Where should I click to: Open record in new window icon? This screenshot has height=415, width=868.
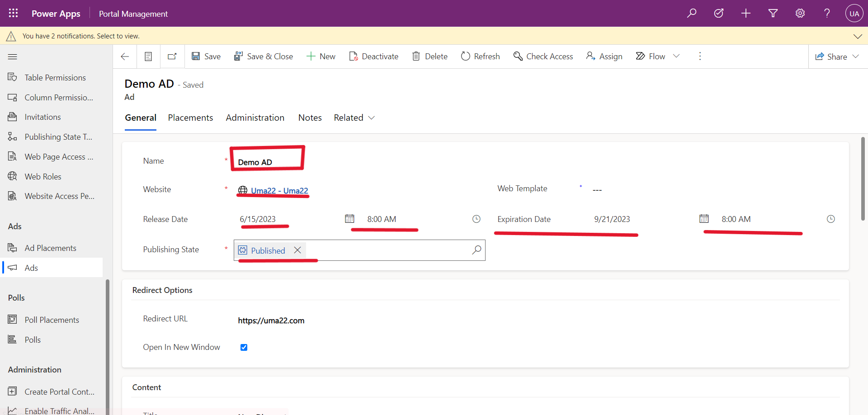tap(172, 57)
